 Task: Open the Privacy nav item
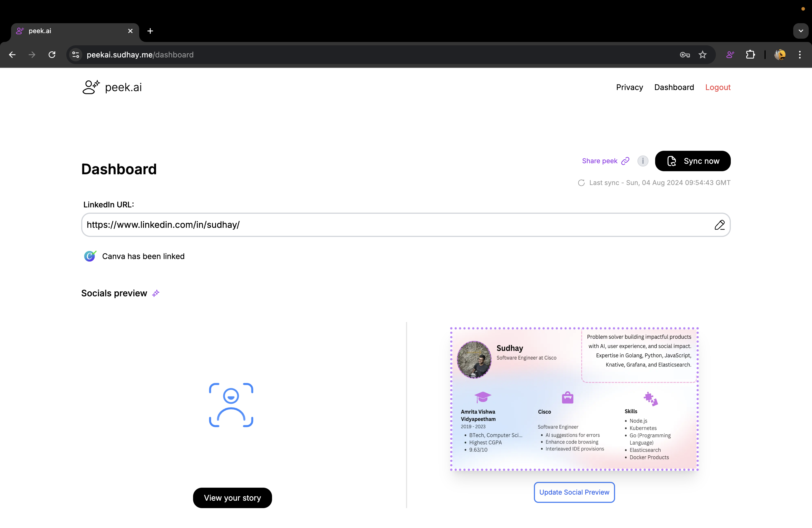pos(629,87)
